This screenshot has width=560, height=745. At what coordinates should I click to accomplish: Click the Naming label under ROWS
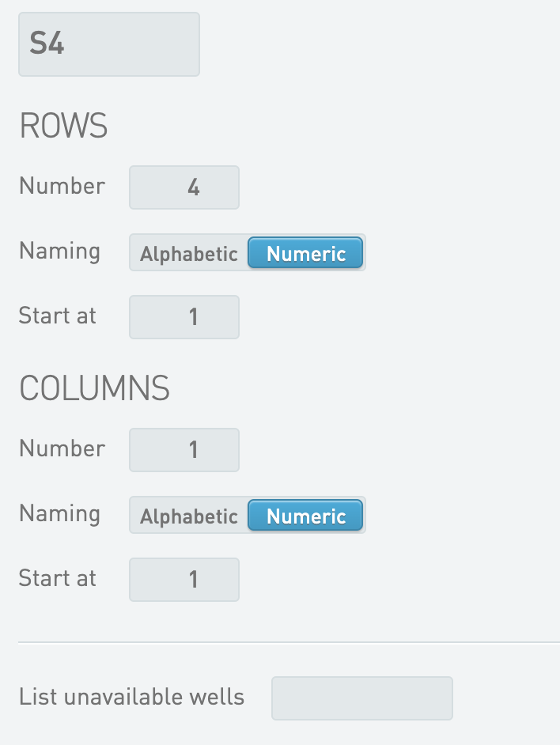pyautogui.click(x=59, y=252)
